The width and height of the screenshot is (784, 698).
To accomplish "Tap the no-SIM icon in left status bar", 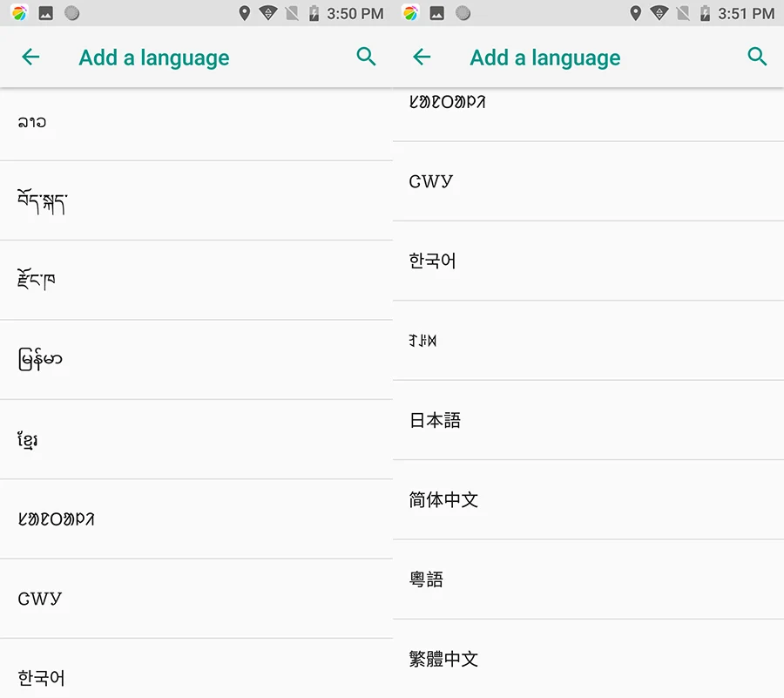I will point(292,13).
